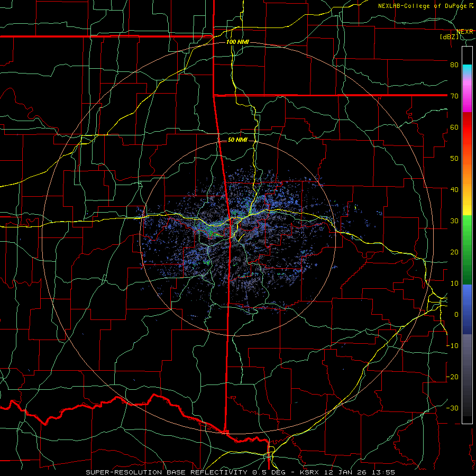
Task: Click "SUPER-RESOLUTION BASE REFLECTIVITY" caption text
Action: (x=168, y=472)
